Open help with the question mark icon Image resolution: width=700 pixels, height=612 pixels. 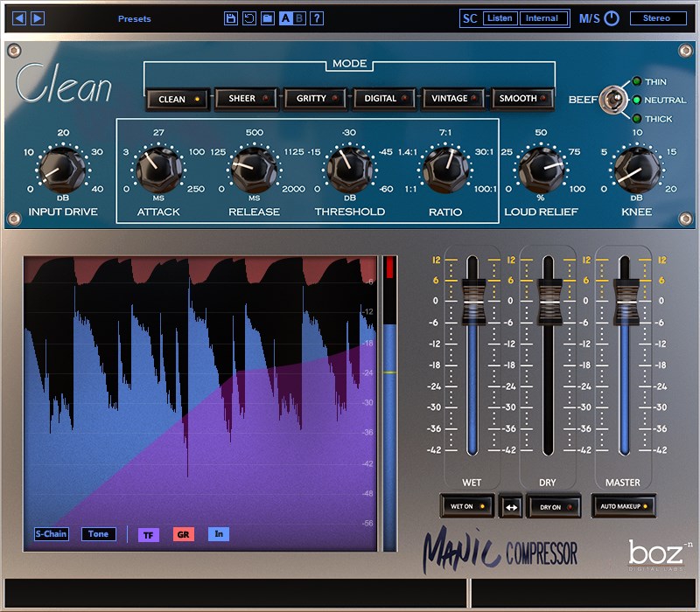coord(317,18)
